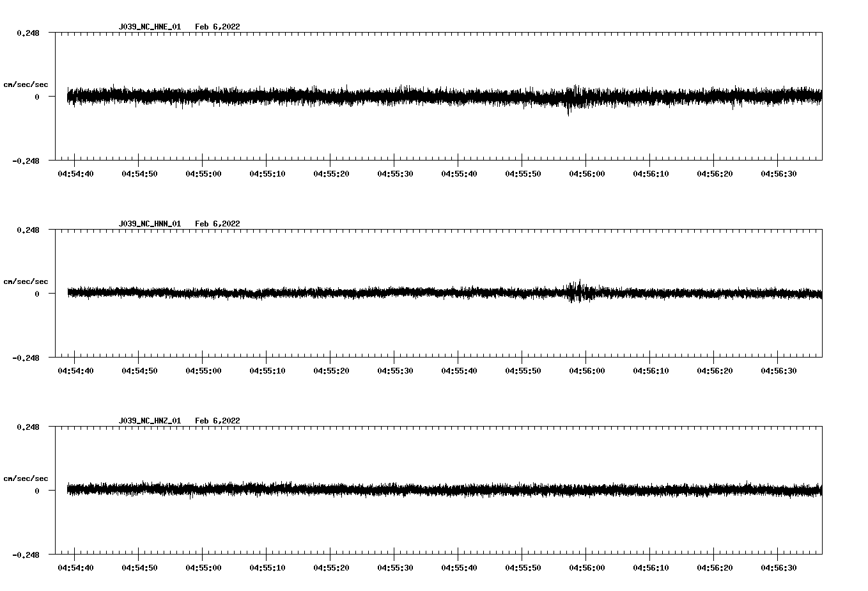Click the -0.248 lower axis value on HNN plot
868x591 pixels.
click(x=26, y=358)
